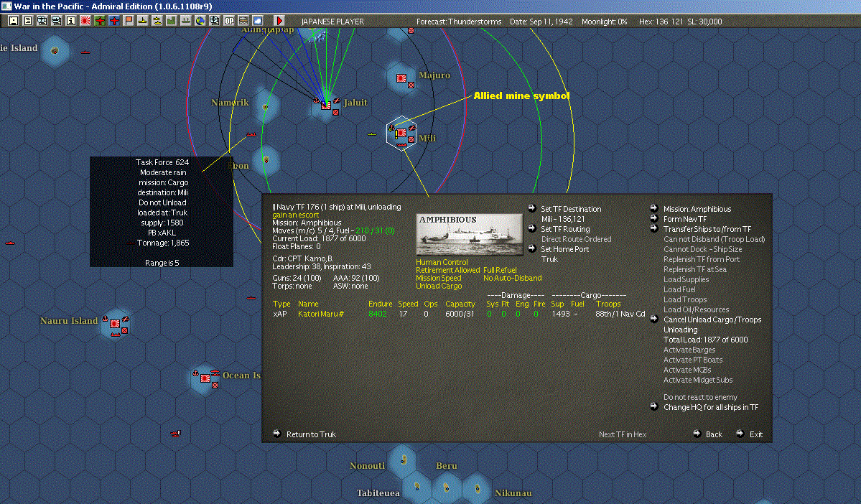Toggle Mission Speed setting
Viewport: 861px width, 504px height.
(438, 278)
